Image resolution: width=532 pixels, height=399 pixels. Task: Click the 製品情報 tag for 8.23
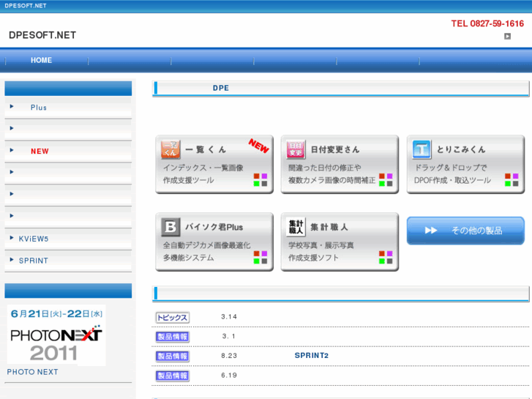pos(173,357)
